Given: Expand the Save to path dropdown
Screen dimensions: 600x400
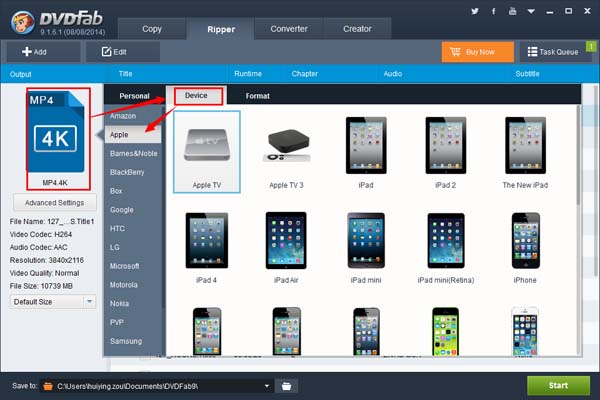Looking at the screenshot, I should pyautogui.click(x=267, y=386).
